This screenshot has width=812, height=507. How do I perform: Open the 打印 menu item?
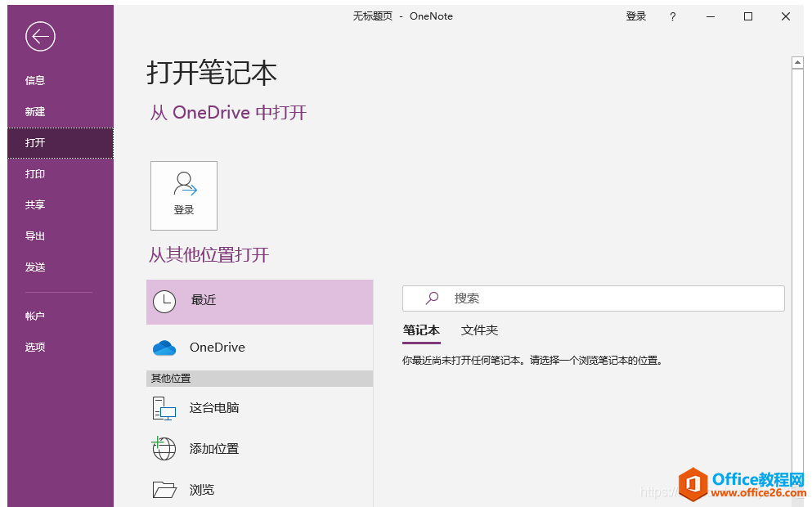click(x=34, y=173)
